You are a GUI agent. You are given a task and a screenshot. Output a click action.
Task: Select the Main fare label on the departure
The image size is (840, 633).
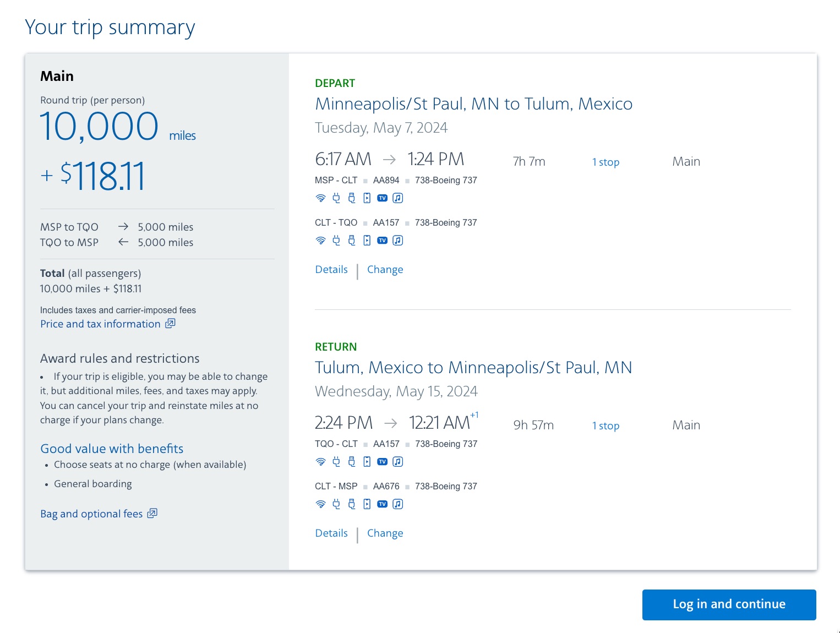686,161
